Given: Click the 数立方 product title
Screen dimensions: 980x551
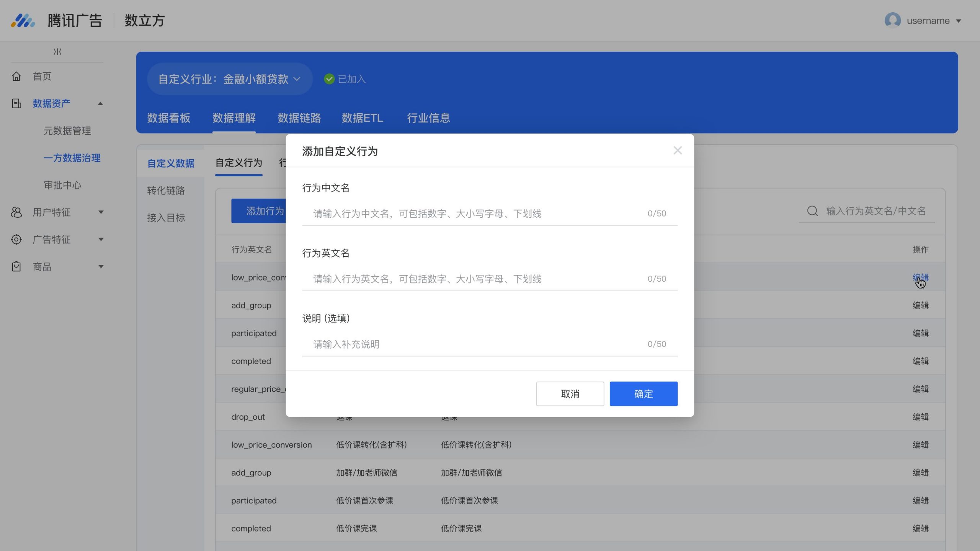Looking at the screenshot, I should pyautogui.click(x=145, y=21).
